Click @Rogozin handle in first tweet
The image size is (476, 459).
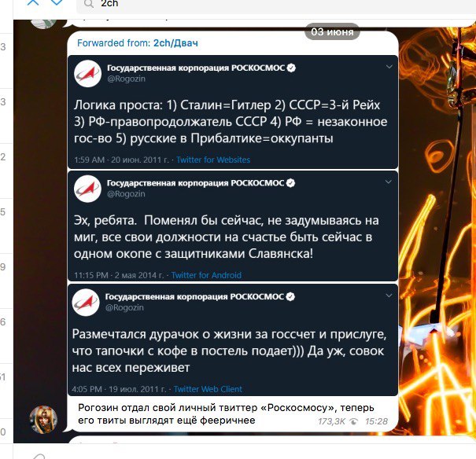point(127,79)
